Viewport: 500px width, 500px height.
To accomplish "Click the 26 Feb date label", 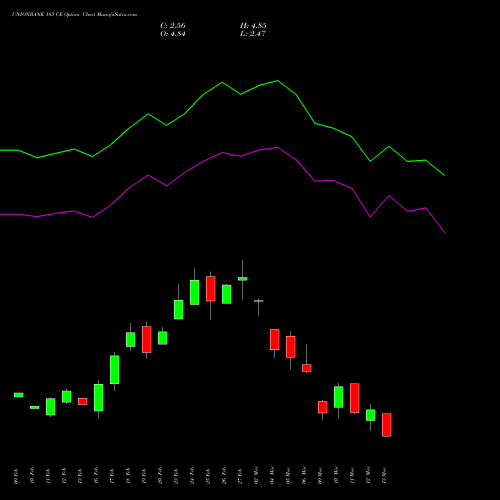I will pyautogui.click(x=224, y=476).
